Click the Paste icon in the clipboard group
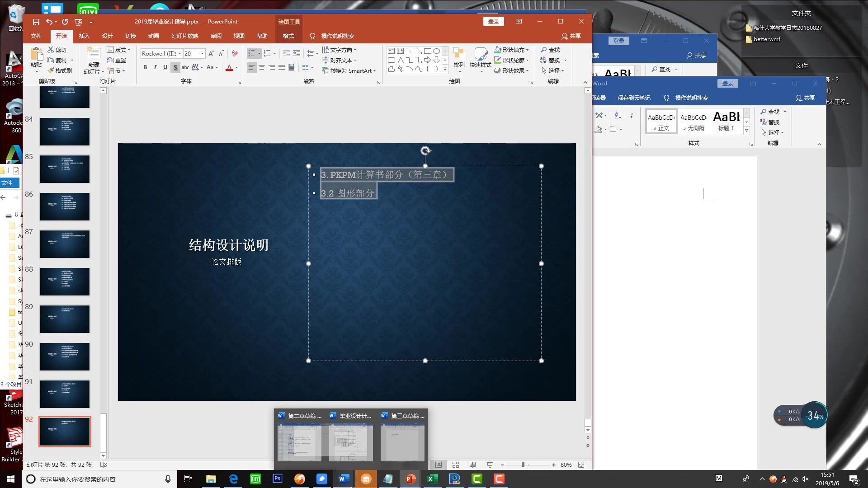Image resolution: width=868 pixels, height=488 pixels. 36,54
